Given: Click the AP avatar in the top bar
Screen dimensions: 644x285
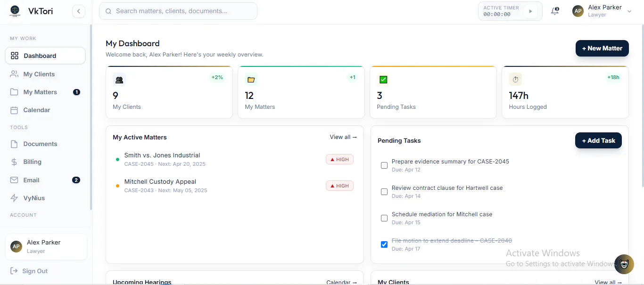Looking at the screenshot, I should (x=578, y=11).
